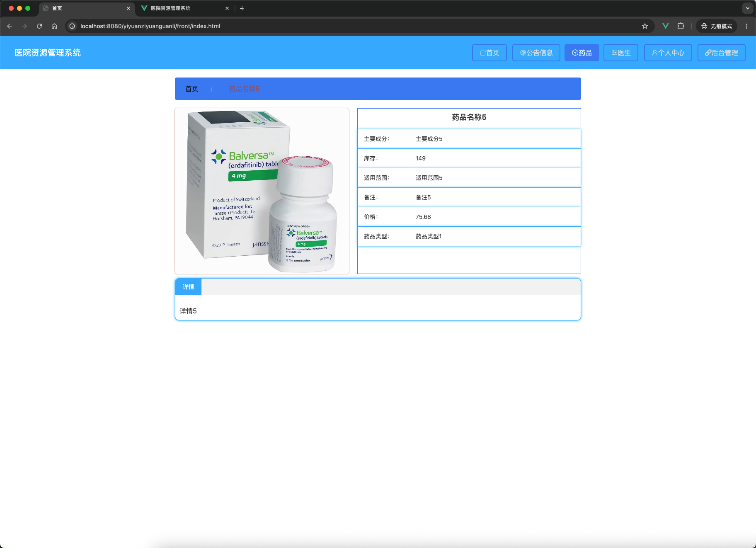
Task: Click the 医院资源管理系统 site title
Action: pyautogui.click(x=48, y=53)
